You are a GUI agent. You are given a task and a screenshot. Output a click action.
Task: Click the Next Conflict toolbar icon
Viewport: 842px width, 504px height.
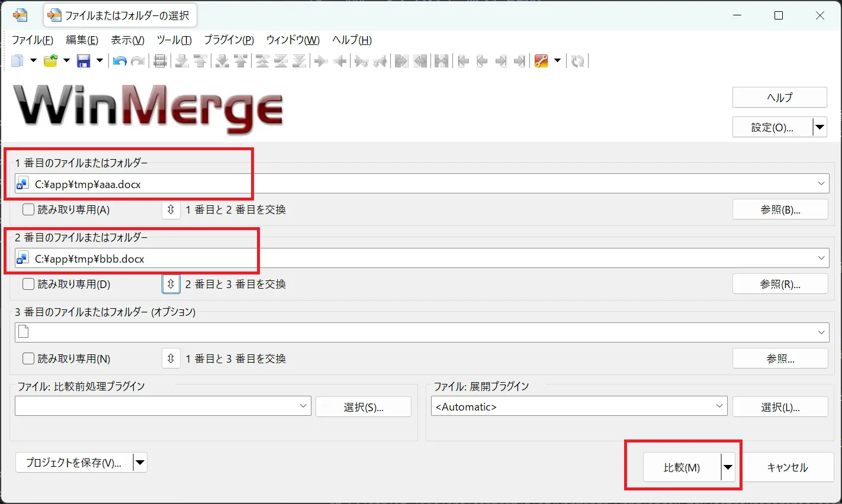(x=222, y=61)
